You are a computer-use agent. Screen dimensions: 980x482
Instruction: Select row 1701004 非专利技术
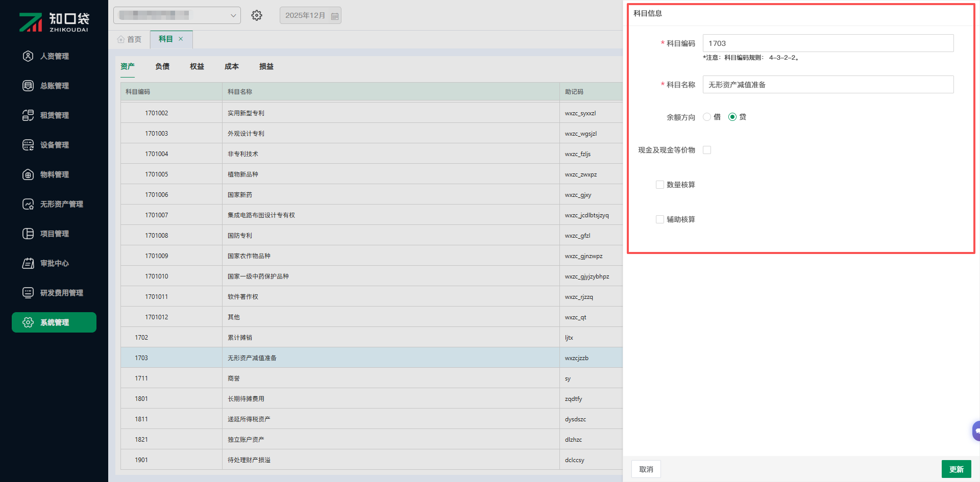click(x=372, y=154)
